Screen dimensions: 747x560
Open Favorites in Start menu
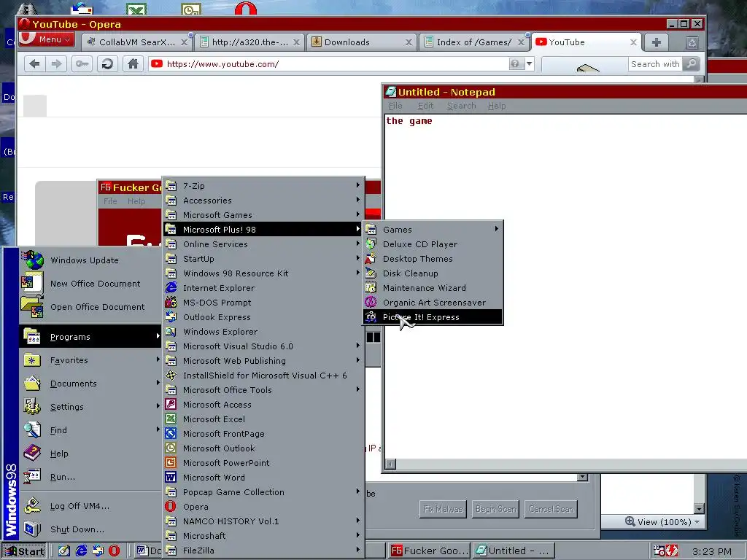tap(90, 360)
